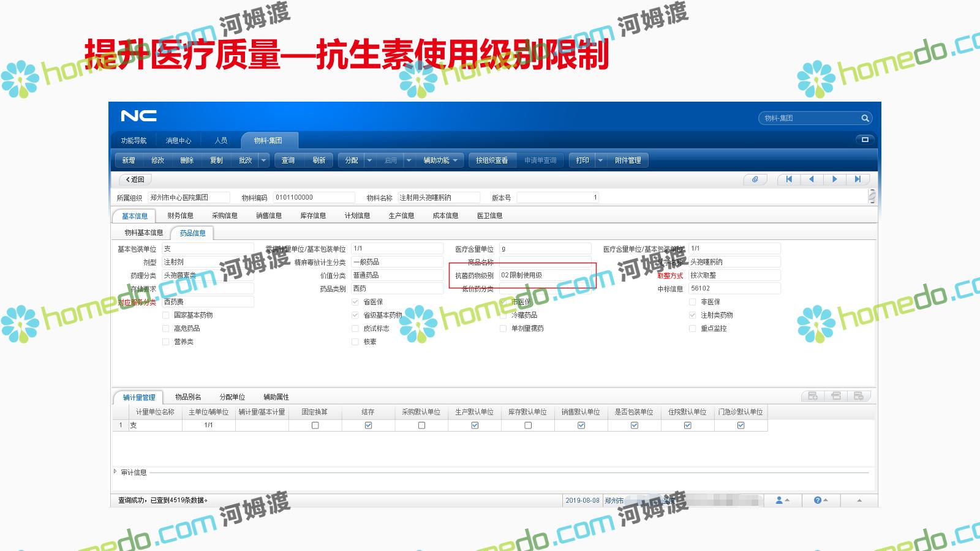Viewport: 980px width, 551px height.
Task: Click the 抗菌药物级别 input field
Action: point(545,275)
